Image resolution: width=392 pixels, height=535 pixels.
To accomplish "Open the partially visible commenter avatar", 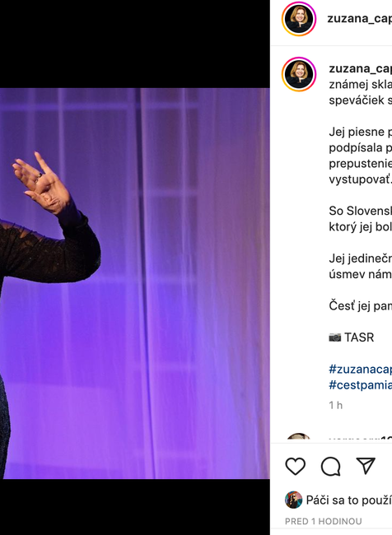I will [x=298, y=436].
